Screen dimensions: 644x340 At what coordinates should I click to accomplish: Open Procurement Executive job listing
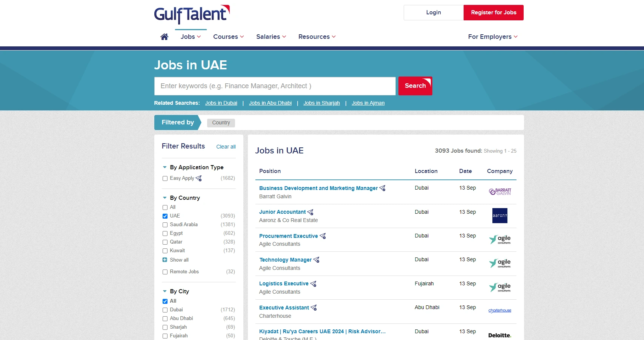289,236
